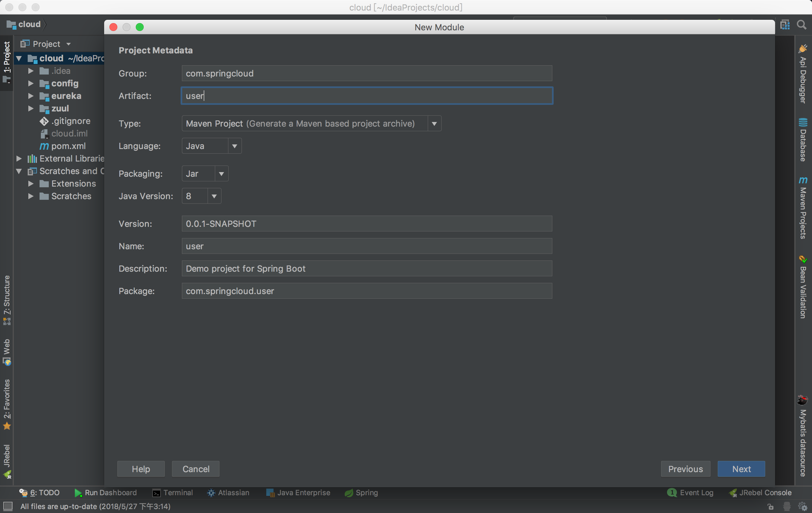Collapse the cloud project root
Image resolution: width=812 pixels, height=513 pixels.
point(19,58)
